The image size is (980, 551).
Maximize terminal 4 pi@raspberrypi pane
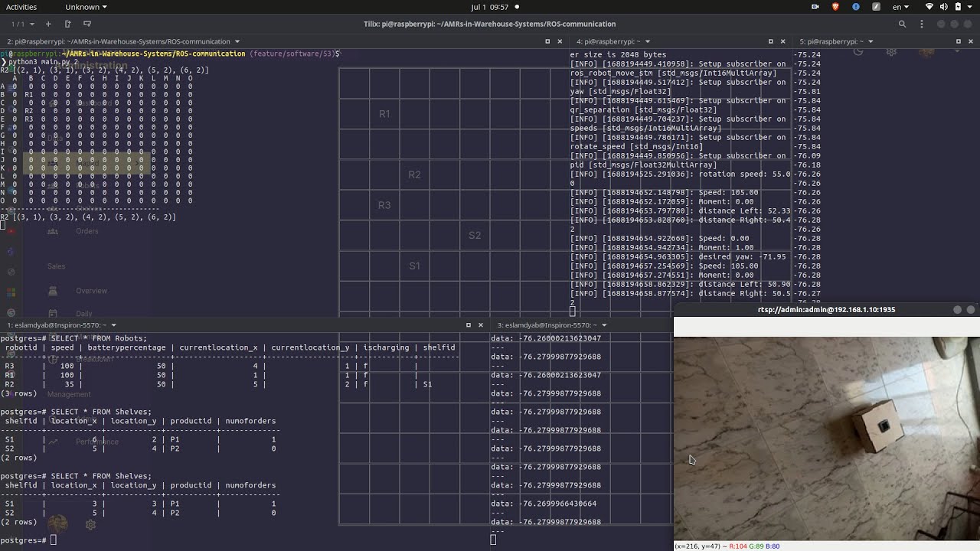(x=770, y=41)
